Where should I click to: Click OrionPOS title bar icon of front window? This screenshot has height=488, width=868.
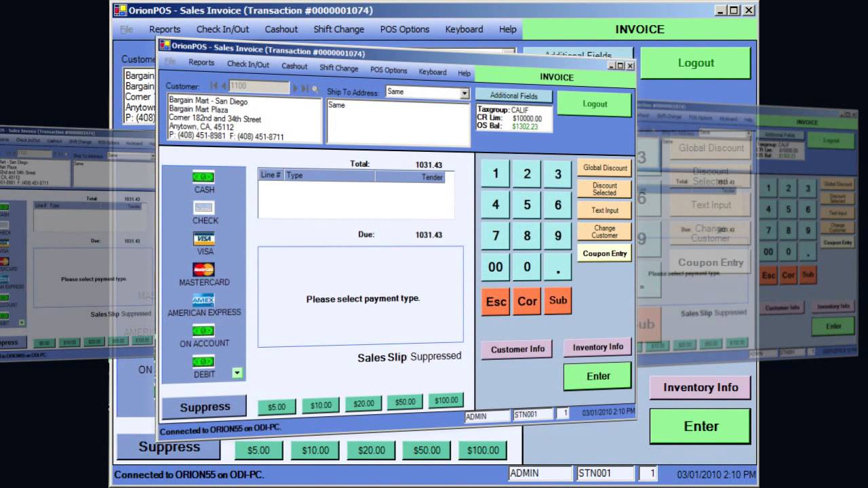[x=164, y=45]
